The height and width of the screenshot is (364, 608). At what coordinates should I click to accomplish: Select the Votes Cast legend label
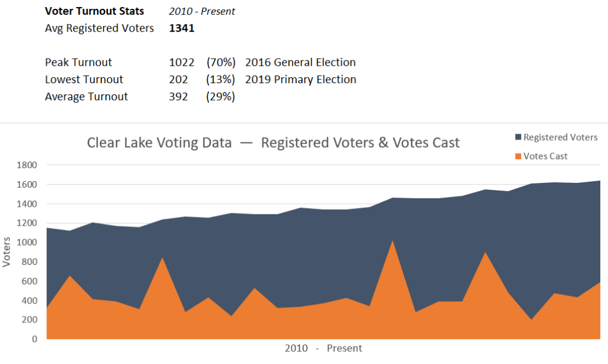coord(545,156)
